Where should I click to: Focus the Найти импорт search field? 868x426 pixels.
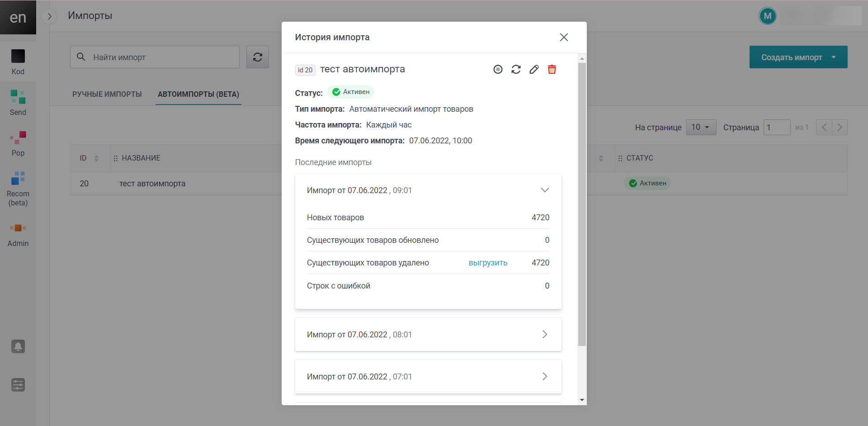[155, 57]
